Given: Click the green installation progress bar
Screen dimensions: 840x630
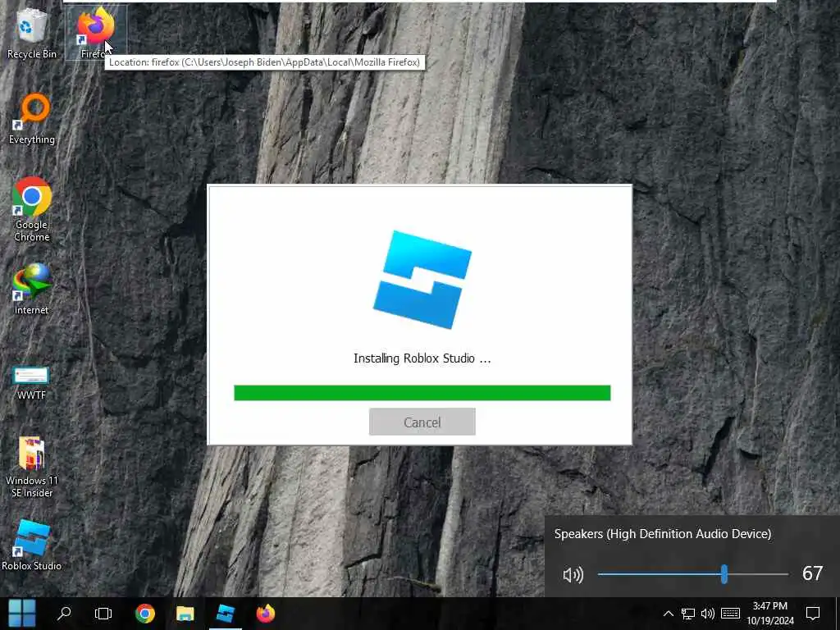Looking at the screenshot, I should click(422, 393).
